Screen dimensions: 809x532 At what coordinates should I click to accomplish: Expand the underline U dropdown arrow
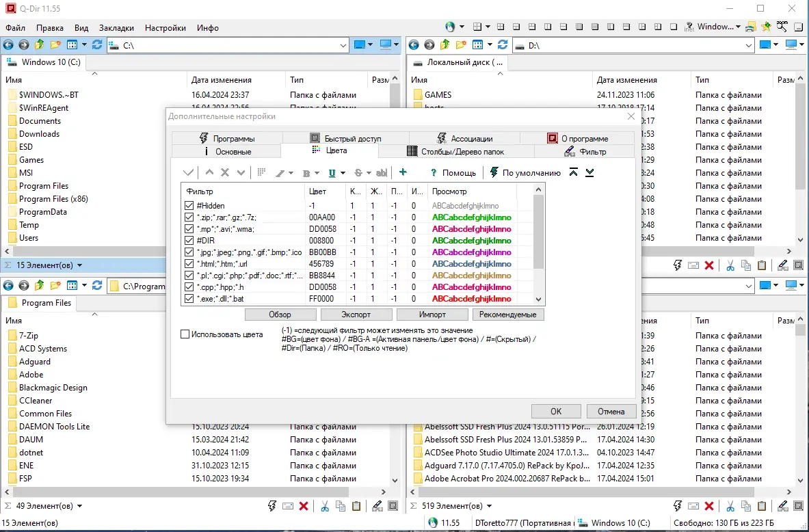343,173
